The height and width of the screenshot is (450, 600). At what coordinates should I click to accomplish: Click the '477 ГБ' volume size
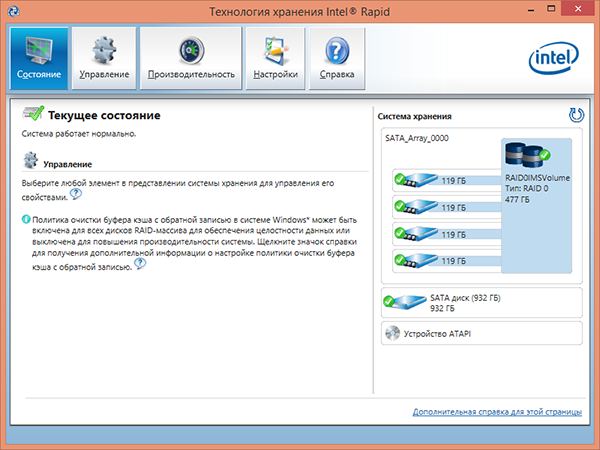pos(517,199)
